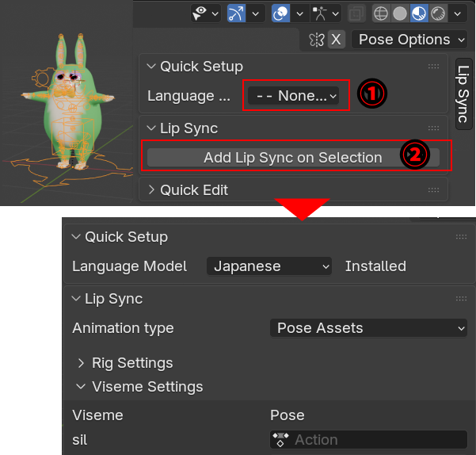This screenshot has height=455, width=476.
Task: Click the bone pose display icon
Action: point(323,13)
